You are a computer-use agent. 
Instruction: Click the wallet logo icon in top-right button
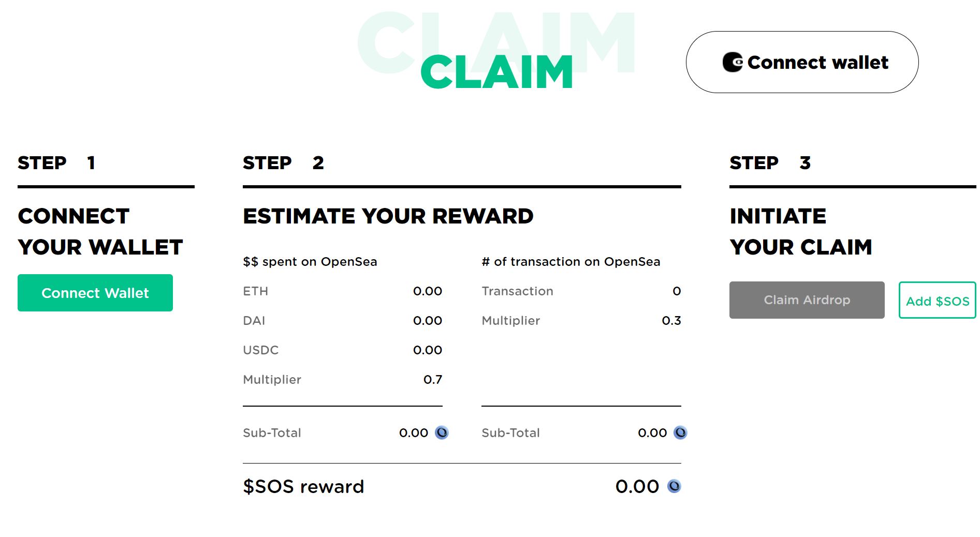(x=733, y=62)
